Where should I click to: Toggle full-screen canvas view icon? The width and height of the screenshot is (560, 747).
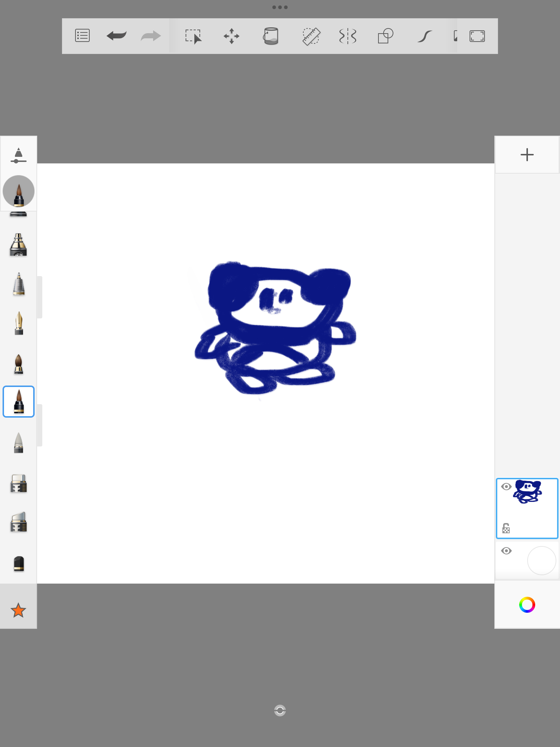pos(477,36)
